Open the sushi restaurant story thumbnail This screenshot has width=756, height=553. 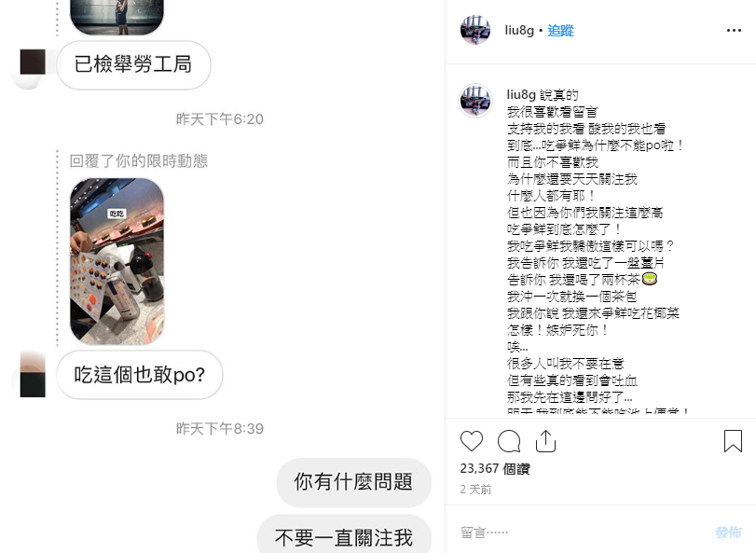[x=117, y=261]
